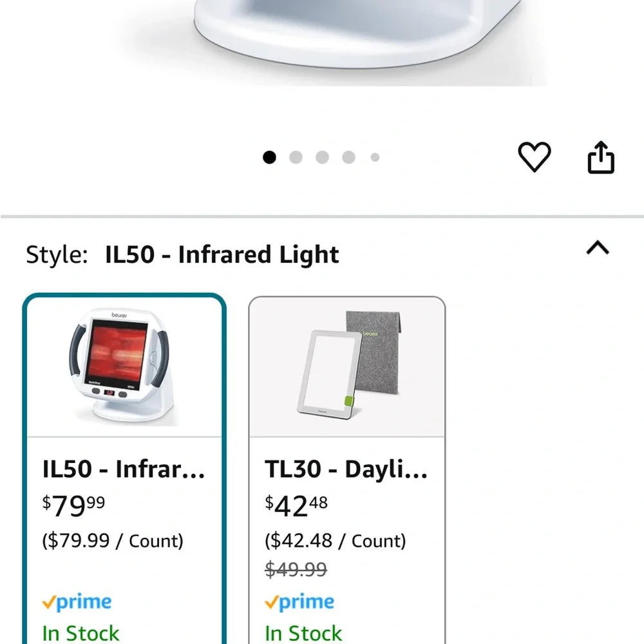Tap the "Style: IL50 - Infrared Light" label
This screenshot has width=644, height=644.
[182, 255]
